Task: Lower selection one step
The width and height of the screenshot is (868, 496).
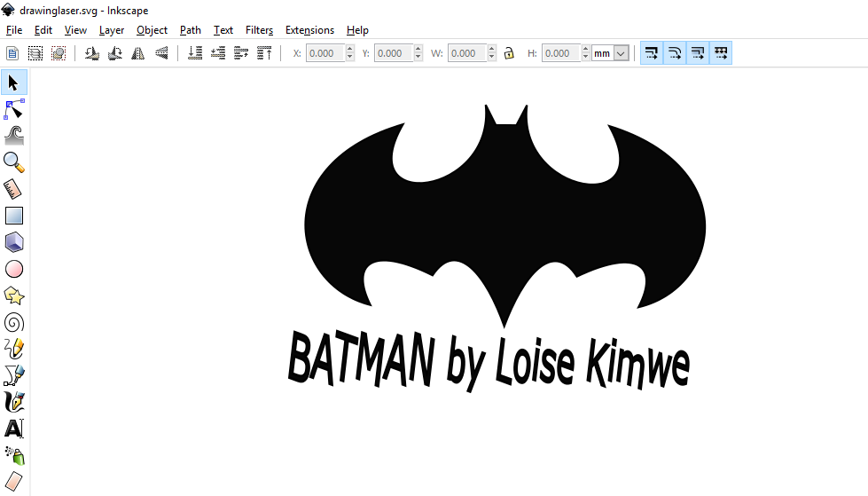Action: point(218,53)
